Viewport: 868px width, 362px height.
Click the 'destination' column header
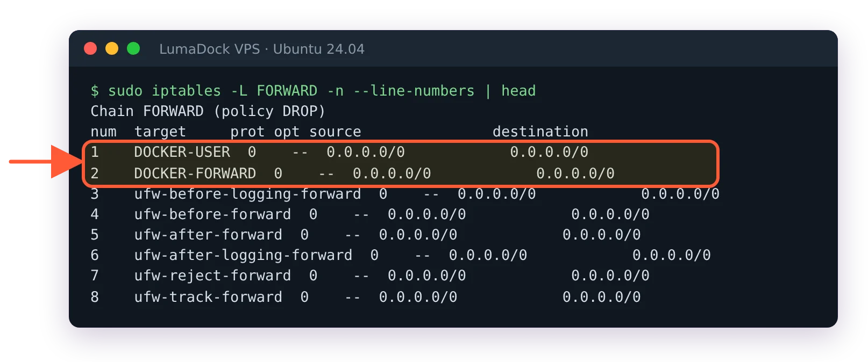tap(540, 132)
